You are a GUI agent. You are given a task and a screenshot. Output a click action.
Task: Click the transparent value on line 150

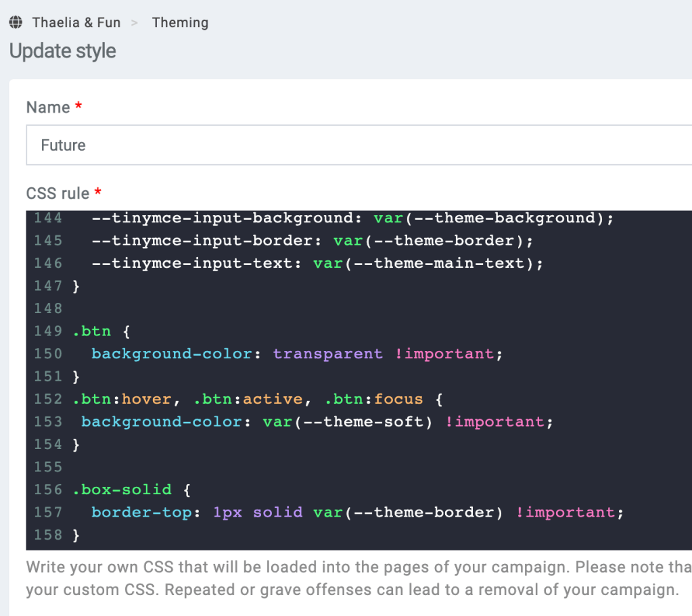pos(327,353)
